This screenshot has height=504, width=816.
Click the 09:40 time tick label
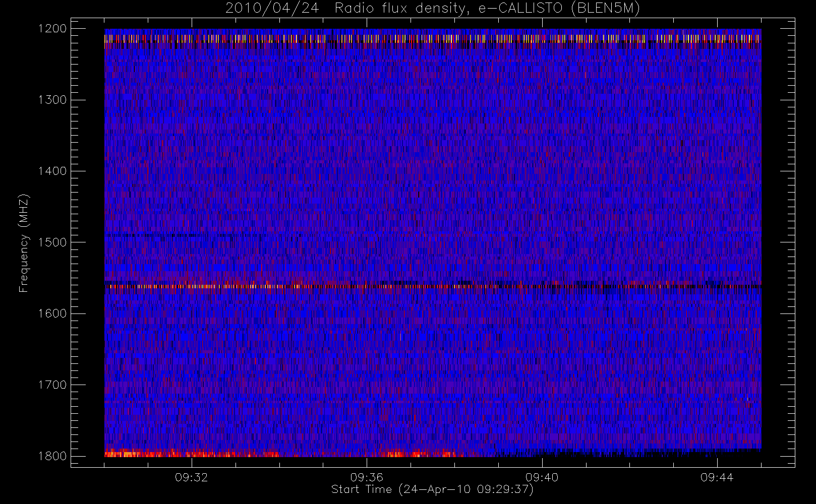542,477
